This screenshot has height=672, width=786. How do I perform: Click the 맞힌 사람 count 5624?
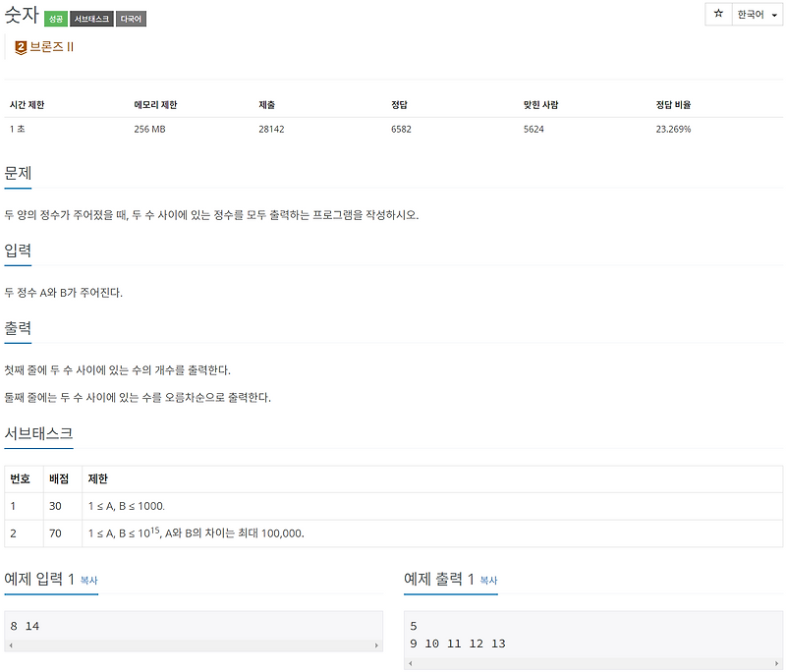[x=533, y=129]
